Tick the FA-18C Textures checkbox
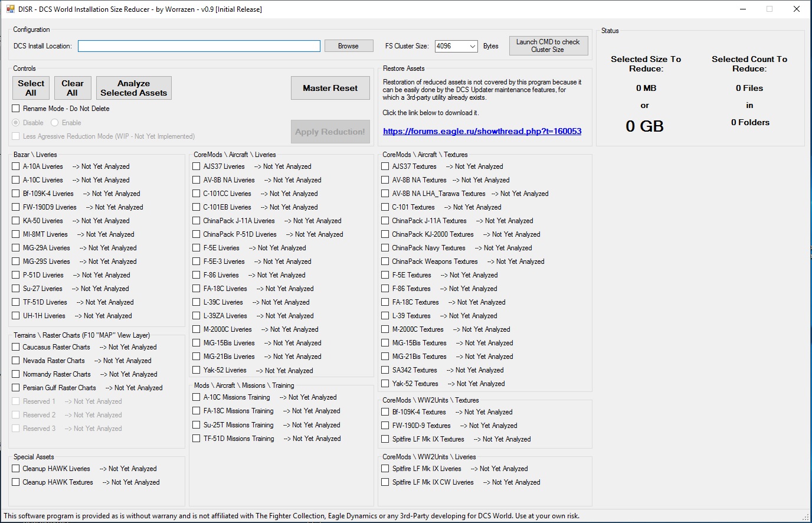 pyautogui.click(x=385, y=302)
